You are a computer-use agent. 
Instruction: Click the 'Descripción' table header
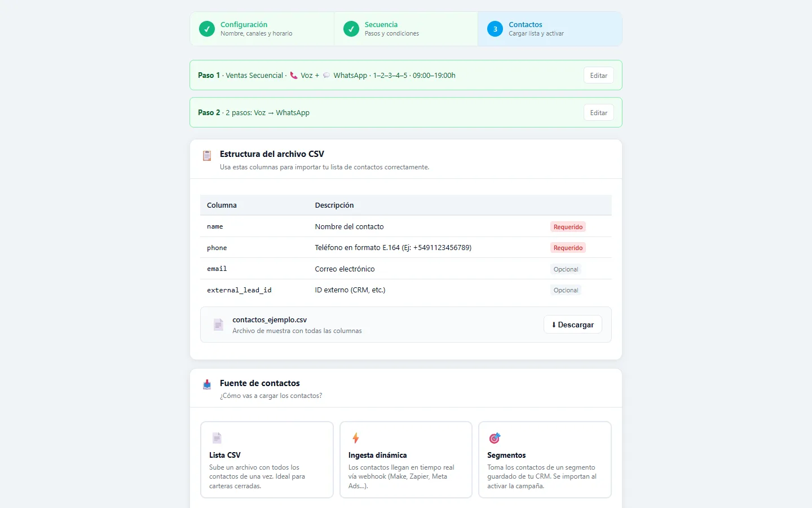click(334, 205)
